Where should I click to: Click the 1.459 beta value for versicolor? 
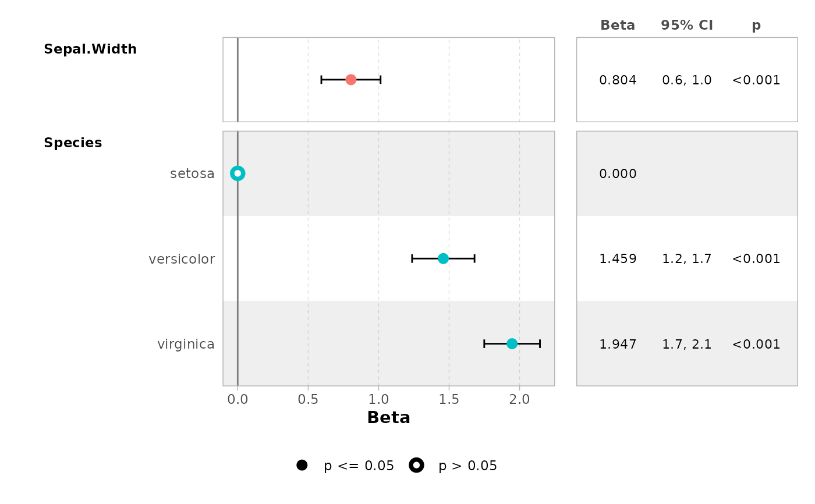[x=618, y=259]
